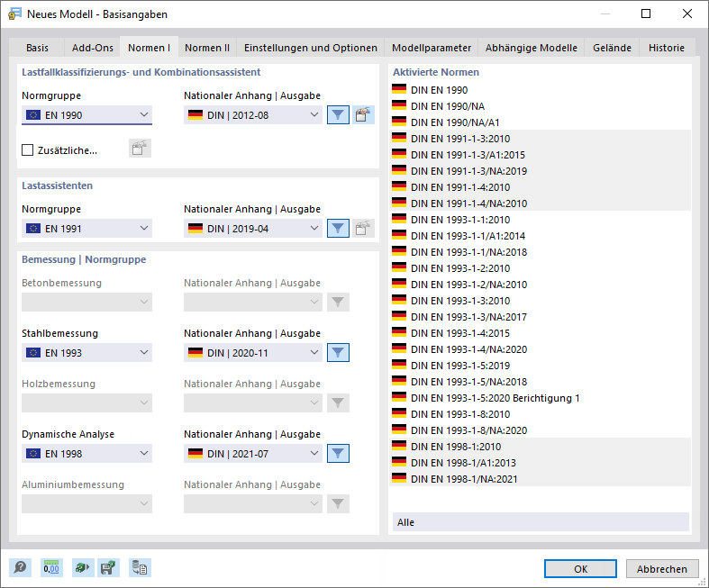Open Stahlbemessung EN 1993 dropdown
Image resolution: width=709 pixels, height=588 pixels.
[x=86, y=352]
